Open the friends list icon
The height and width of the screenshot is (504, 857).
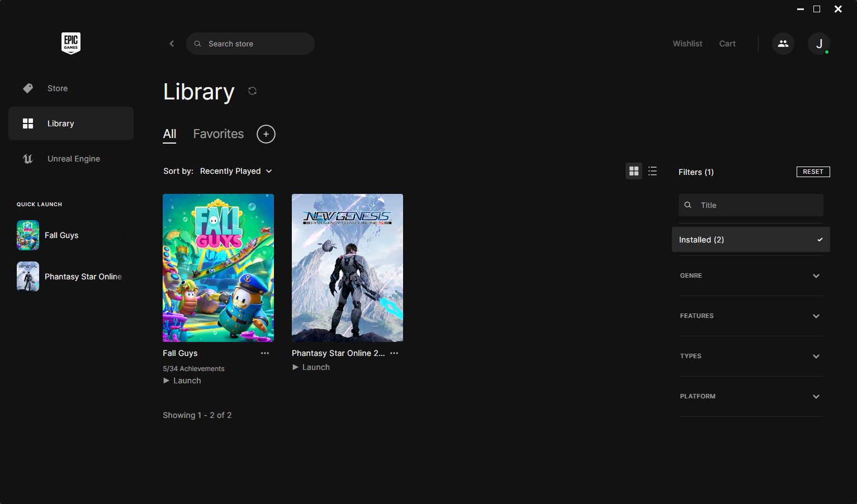783,44
